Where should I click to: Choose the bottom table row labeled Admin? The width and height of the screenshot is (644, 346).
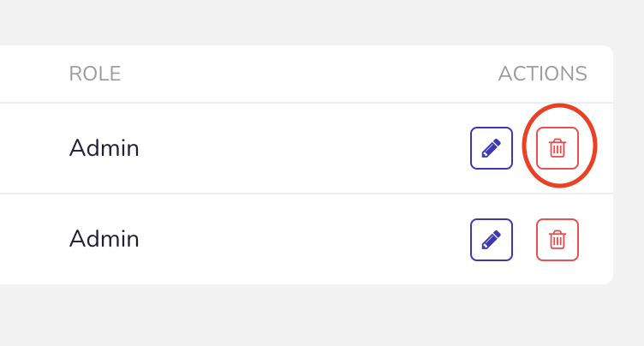tap(307, 239)
